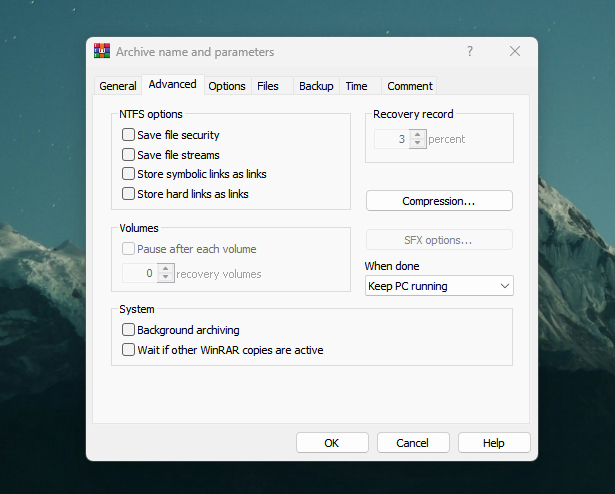Click the Volumes group label
Image resolution: width=615 pixels, height=494 pixels.
pos(139,228)
